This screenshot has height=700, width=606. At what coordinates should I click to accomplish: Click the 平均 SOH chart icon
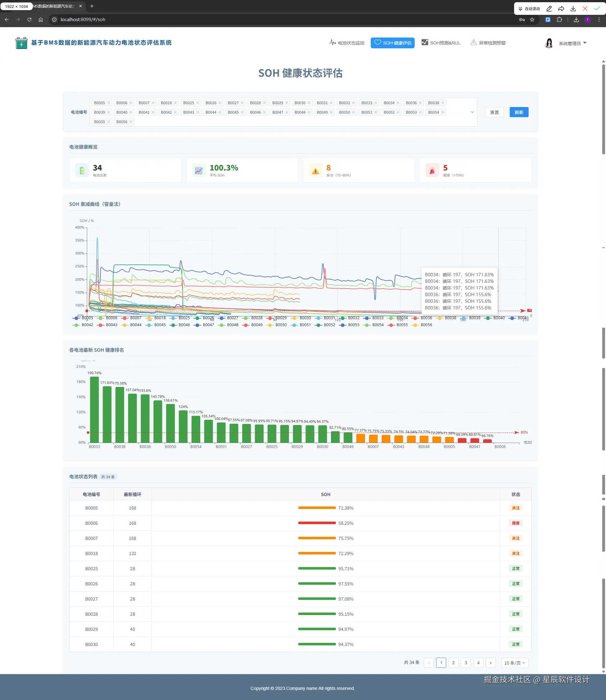(x=199, y=171)
